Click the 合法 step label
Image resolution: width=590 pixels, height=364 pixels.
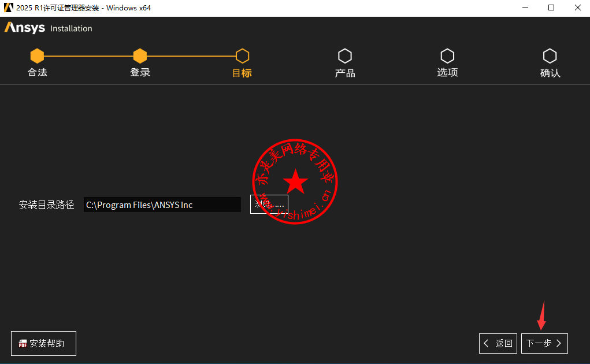[37, 72]
